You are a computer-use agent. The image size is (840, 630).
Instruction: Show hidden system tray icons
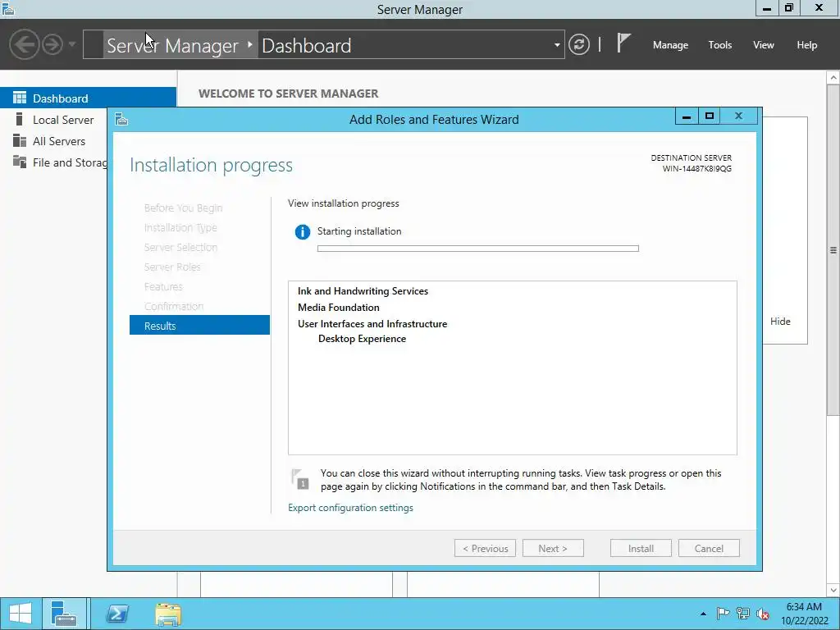tap(703, 614)
